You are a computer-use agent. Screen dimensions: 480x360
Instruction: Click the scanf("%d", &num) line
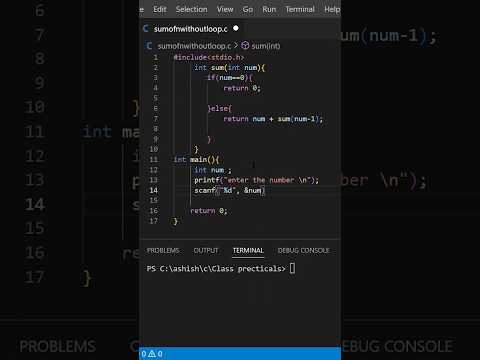pyautogui.click(x=230, y=190)
